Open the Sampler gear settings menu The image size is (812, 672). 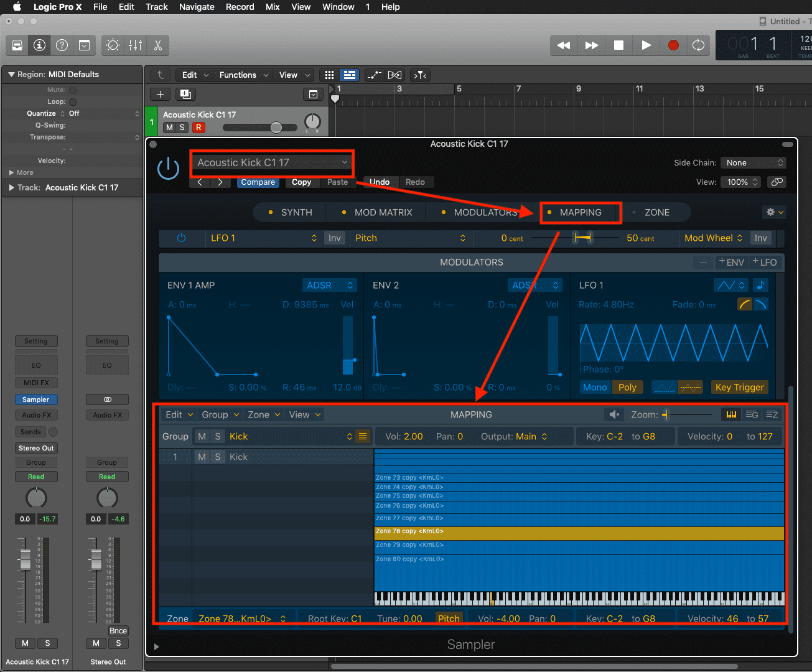tap(775, 212)
